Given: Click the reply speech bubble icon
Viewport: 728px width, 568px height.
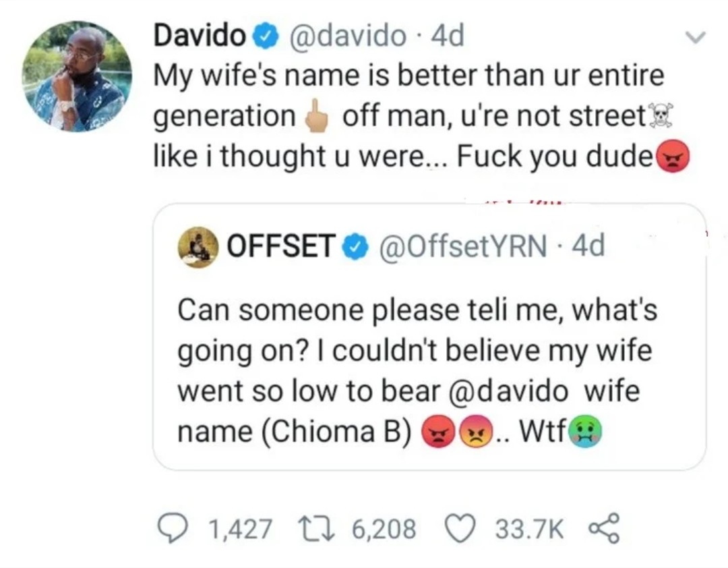Looking at the screenshot, I should pyautogui.click(x=173, y=529).
